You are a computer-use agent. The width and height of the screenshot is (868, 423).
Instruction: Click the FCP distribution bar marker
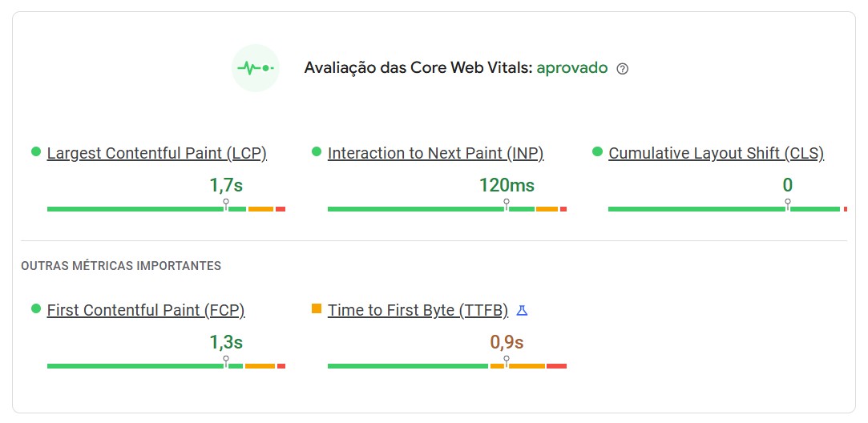click(226, 362)
